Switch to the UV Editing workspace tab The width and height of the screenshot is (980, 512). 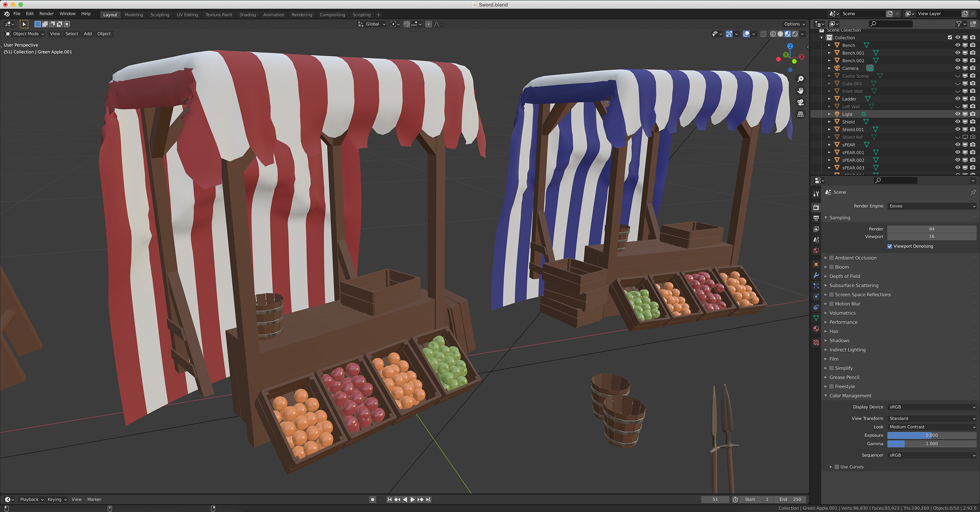pyautogui.click(x=187, y=15)
